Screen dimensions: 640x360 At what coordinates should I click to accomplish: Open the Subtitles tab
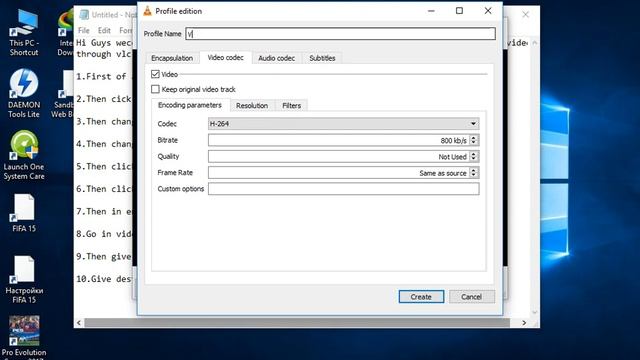[x=322, y=58]
